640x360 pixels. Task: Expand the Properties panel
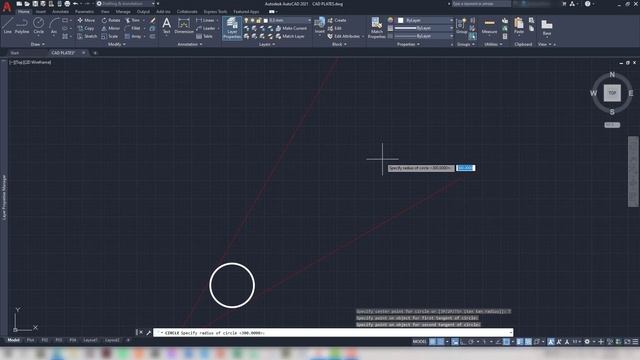(x=408, y=44)
